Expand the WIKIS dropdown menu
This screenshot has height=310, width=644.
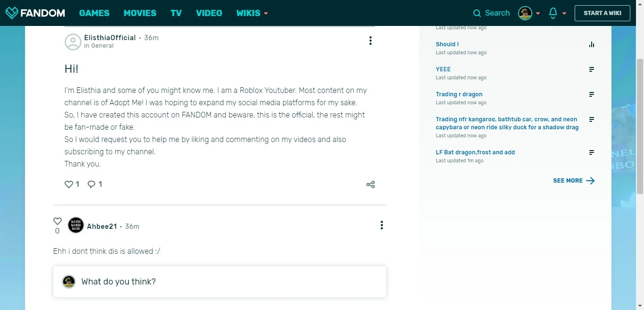point(252,13)
